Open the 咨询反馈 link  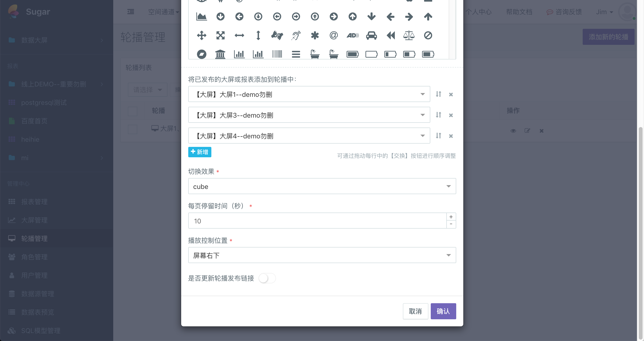564,12
